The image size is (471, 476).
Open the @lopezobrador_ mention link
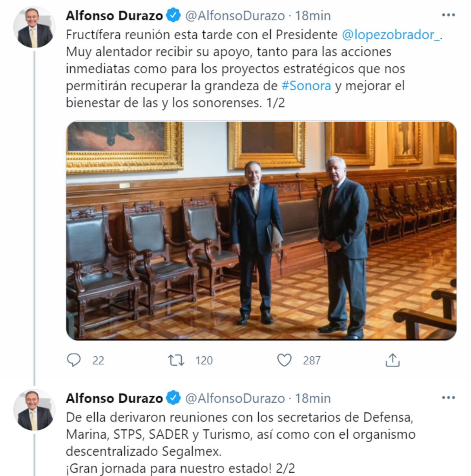(391, 35)
